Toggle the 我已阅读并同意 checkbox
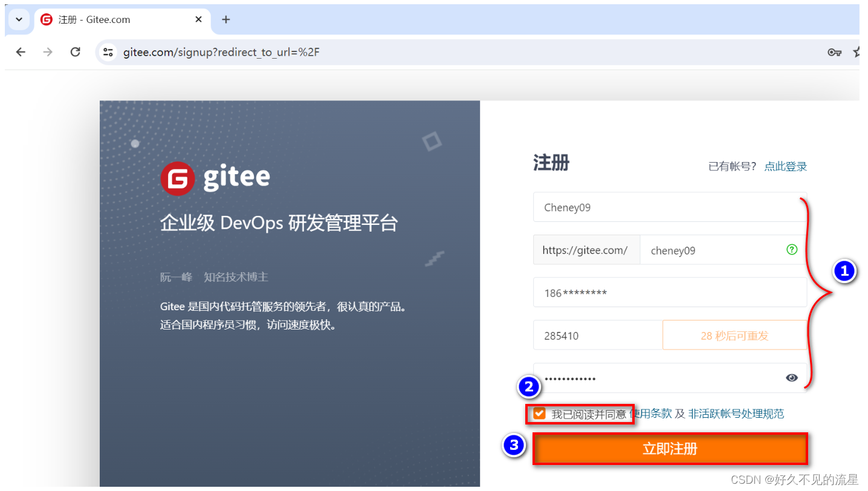 539,414
